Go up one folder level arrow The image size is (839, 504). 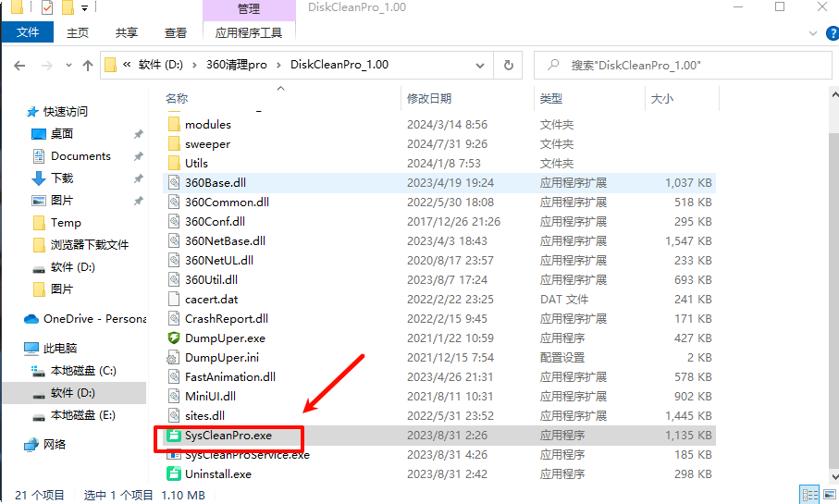tap(88, 66)
